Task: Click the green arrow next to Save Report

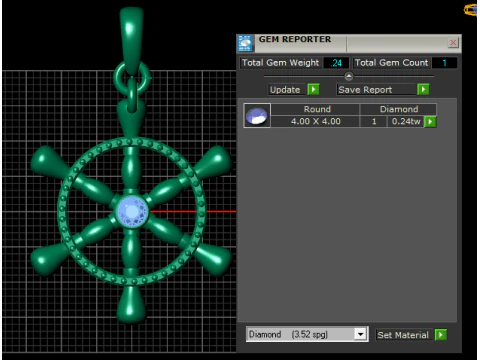Action: coord(423,89)
